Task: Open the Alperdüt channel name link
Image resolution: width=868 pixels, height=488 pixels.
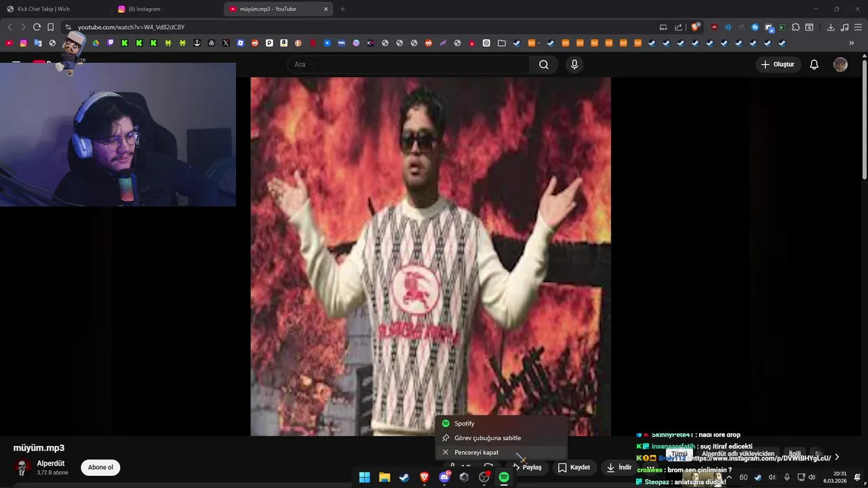Action: [x=51, y=464]
